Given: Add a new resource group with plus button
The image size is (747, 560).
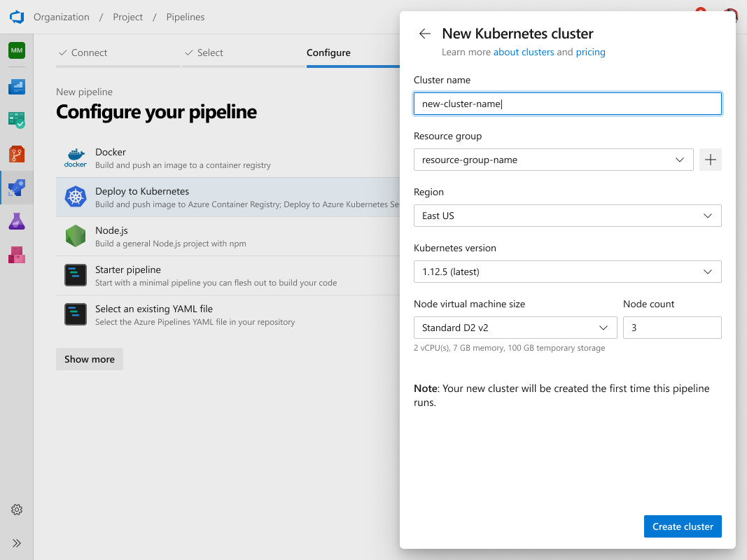Looking at the screenshot, I should click(710, 160).
